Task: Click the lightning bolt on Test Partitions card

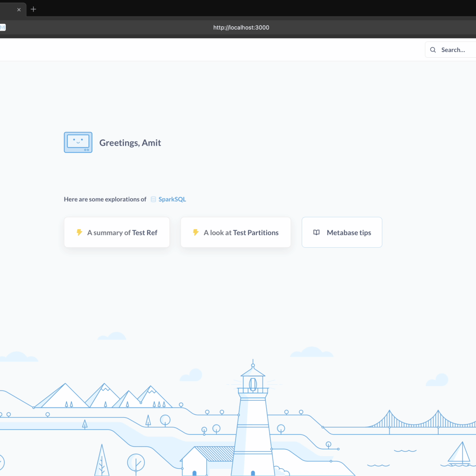Action: click(x=196, y=233)
